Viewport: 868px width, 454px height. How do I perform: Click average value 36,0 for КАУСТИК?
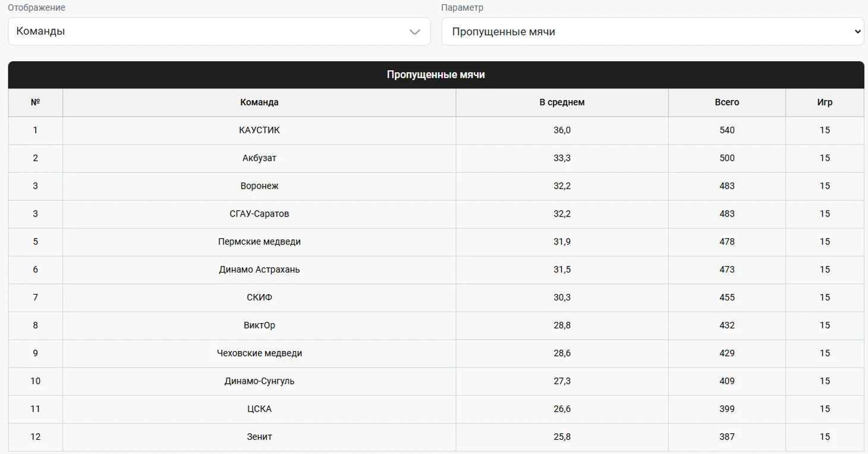(x=562, y=130)
